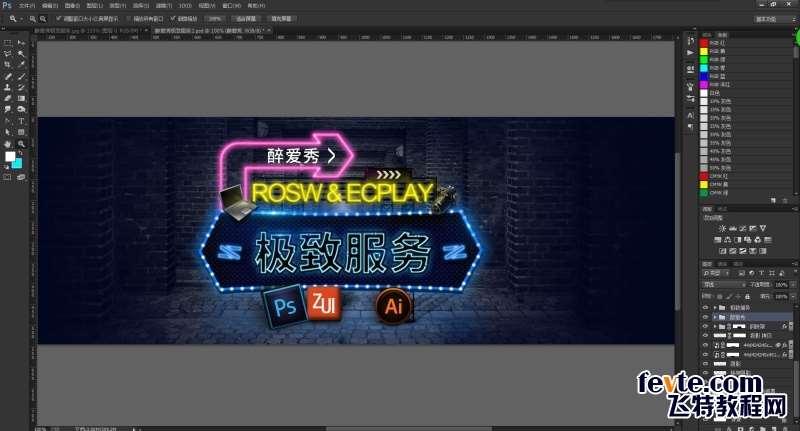Click the Fit Screen button
This screenshot has height=431, width=800.
click(246, 19)
